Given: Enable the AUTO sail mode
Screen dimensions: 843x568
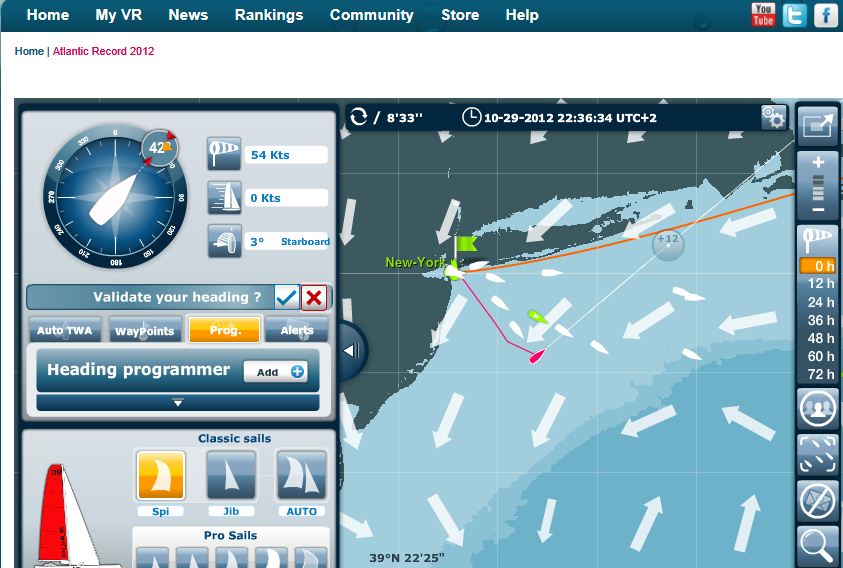Looking at the screenshot, I should pyautogui.click(x=301, y=475).
